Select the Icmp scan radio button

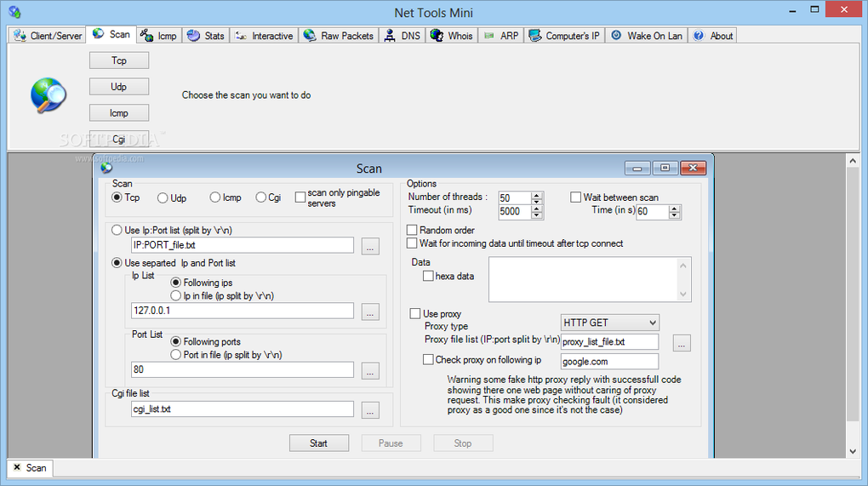coord(214,197)
